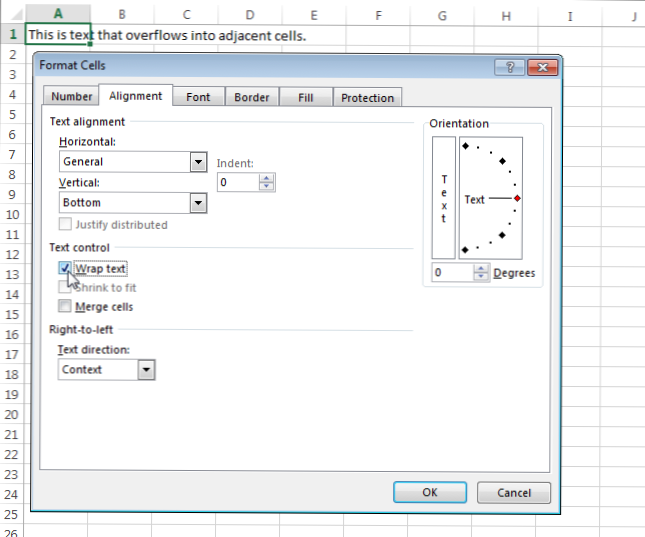Decrease the Indent with down arrow
This screenshot has width=645, height=537.
pos(267,186)
